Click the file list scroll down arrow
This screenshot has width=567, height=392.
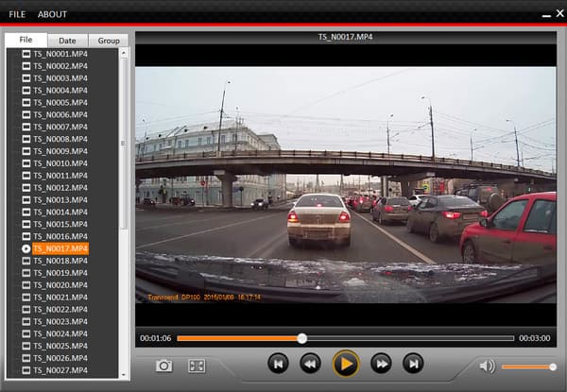pos(124,375)
